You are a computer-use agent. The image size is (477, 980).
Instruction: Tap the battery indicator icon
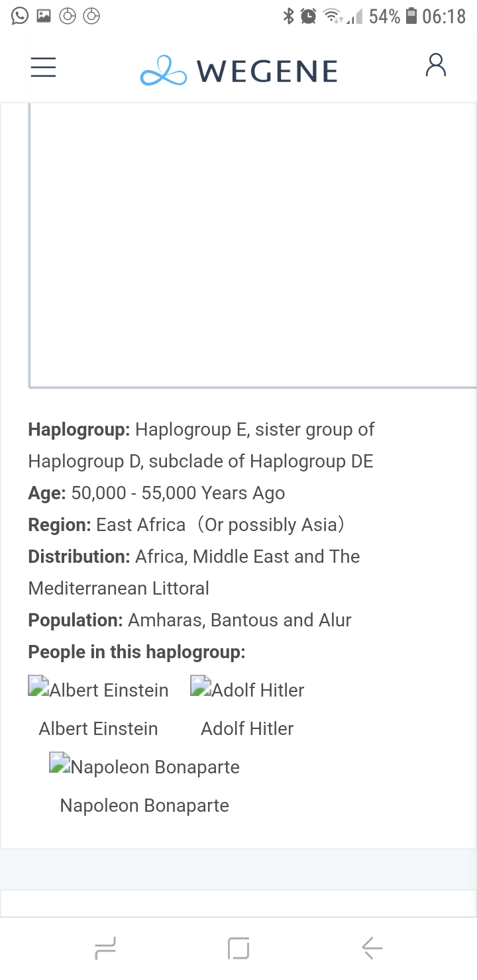411,16
